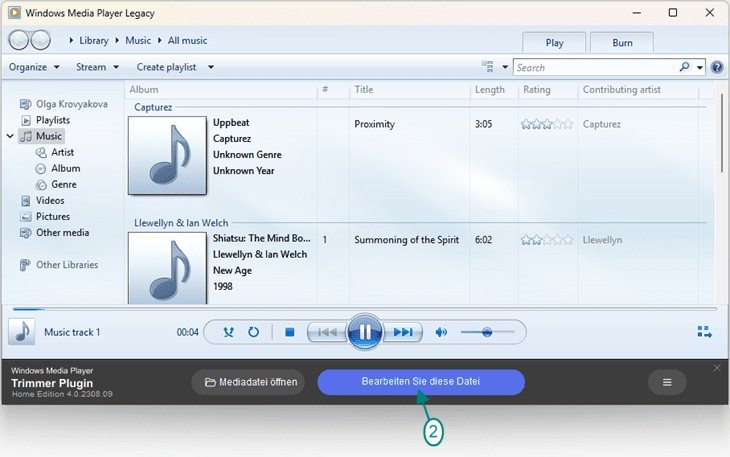This screenshot has width=730, height=457.
Task: Open Genre view in the sidebar
Action: [56, 184]
